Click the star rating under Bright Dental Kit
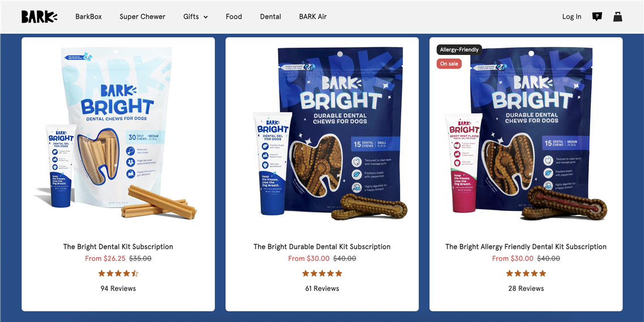Screen dimensions: 644x322 click(118, 273)
